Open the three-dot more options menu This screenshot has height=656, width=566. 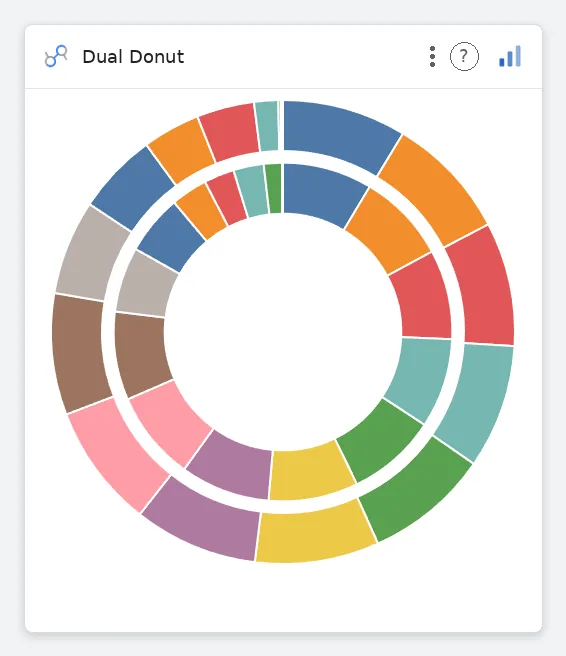433,56
